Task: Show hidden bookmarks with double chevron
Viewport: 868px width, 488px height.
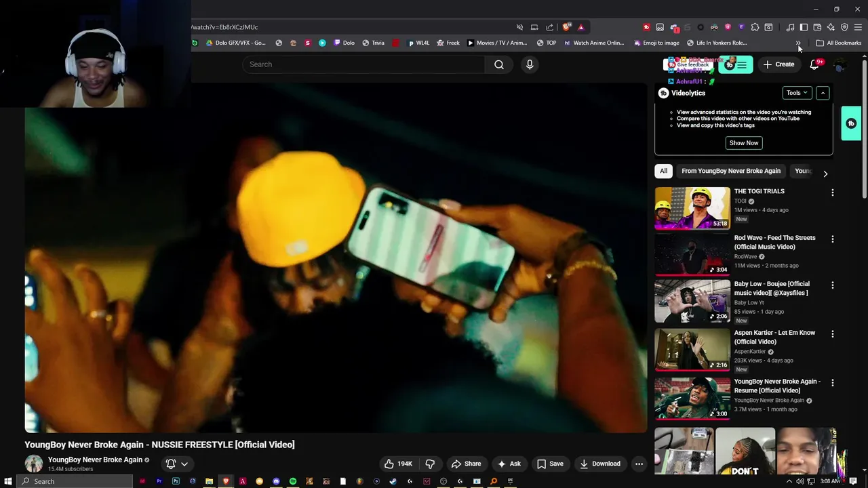Action: click(798, 43)
